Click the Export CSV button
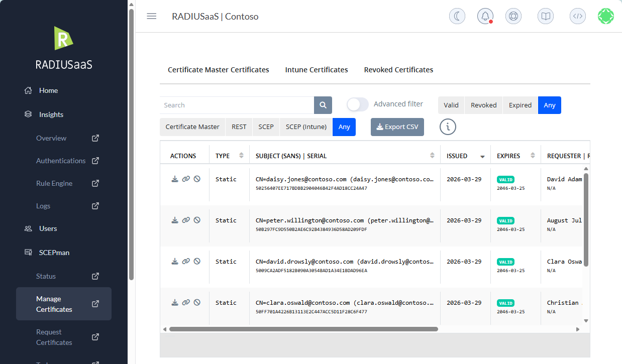The image size is (622, 364). pos(397,127)
